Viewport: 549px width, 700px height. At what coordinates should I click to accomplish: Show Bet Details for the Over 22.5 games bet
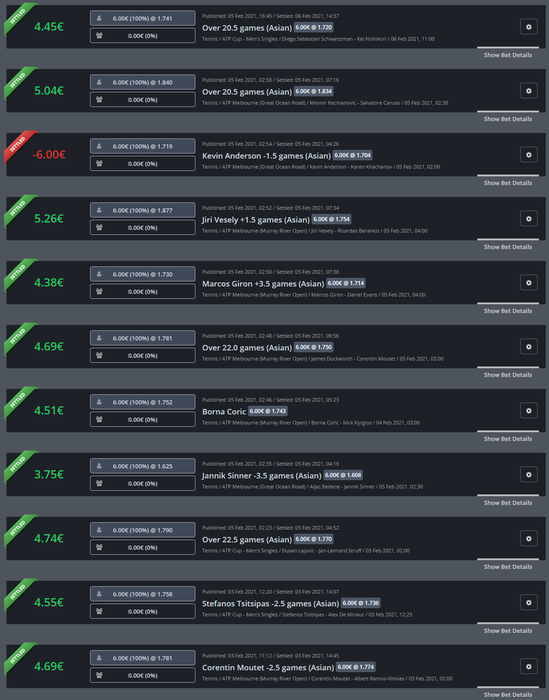pos(508,567)
